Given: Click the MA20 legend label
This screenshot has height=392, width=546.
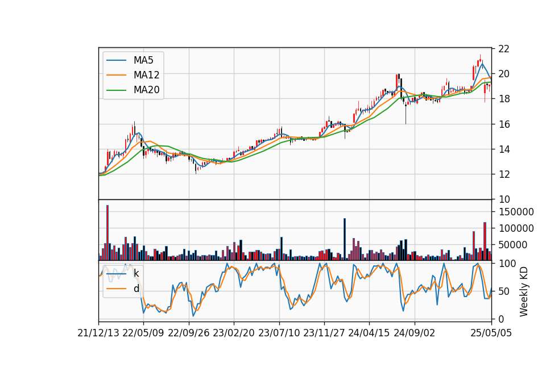Looking at the screenshot, I should click(146, 90).
